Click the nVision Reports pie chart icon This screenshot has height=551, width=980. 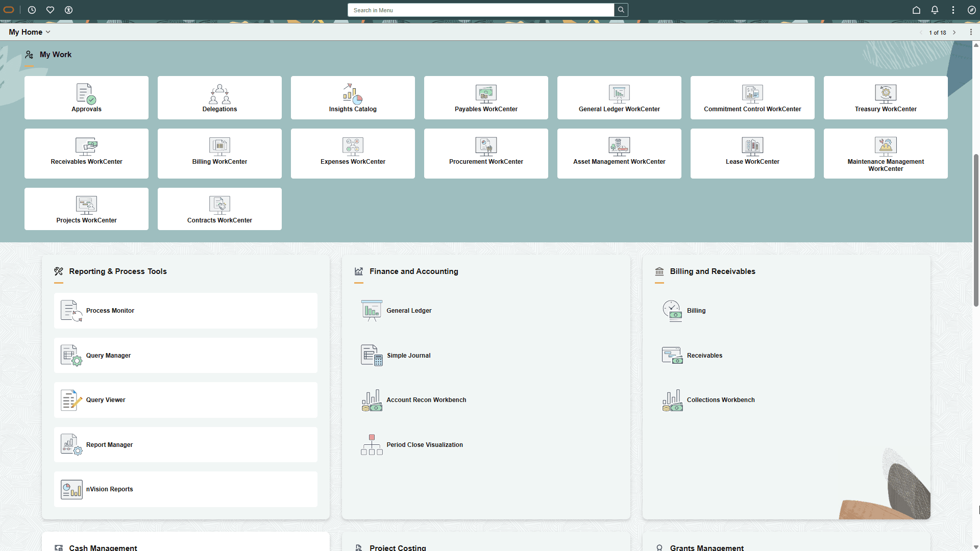[x=71, y=489]
